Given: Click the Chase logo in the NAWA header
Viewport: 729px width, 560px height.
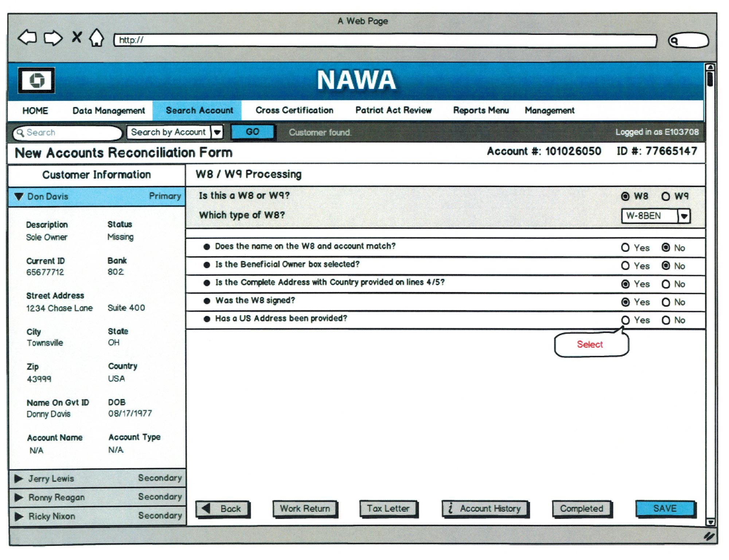Looking at the screenshot, I should (36, 80).
